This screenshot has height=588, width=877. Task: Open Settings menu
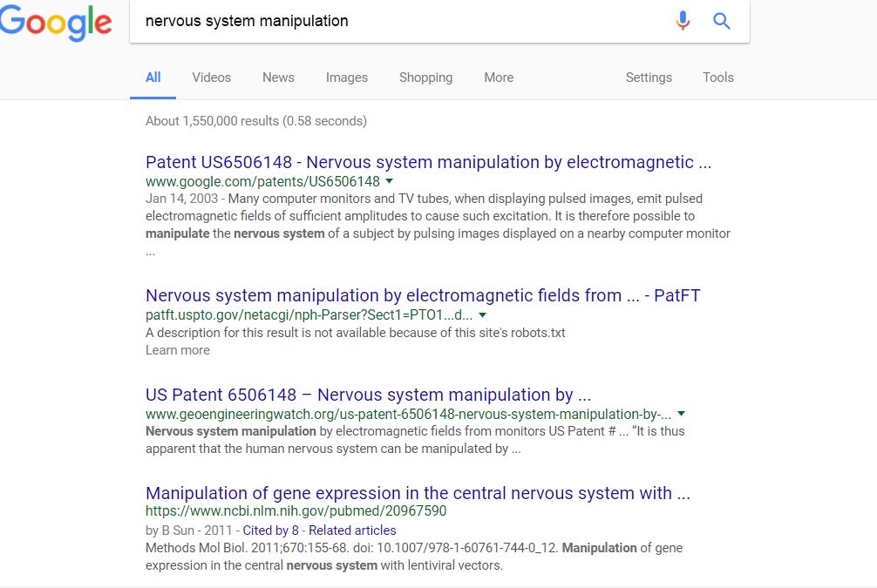pos(649,78)
